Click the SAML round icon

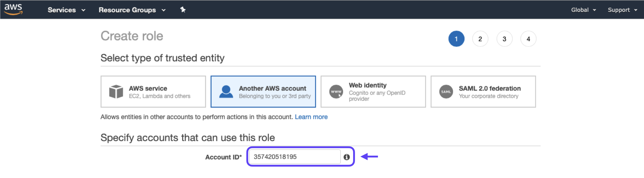(446, 92)
